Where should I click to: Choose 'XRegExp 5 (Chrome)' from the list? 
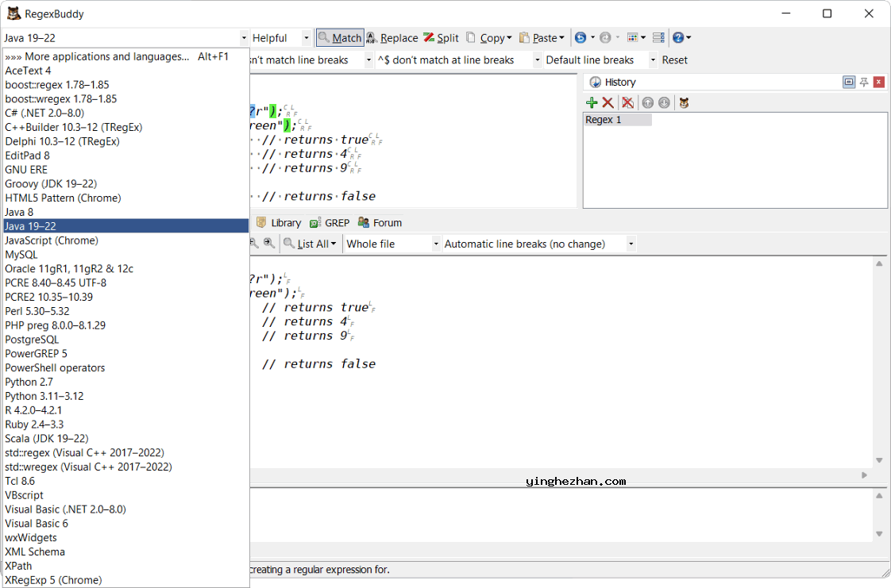tap(126, 580)
